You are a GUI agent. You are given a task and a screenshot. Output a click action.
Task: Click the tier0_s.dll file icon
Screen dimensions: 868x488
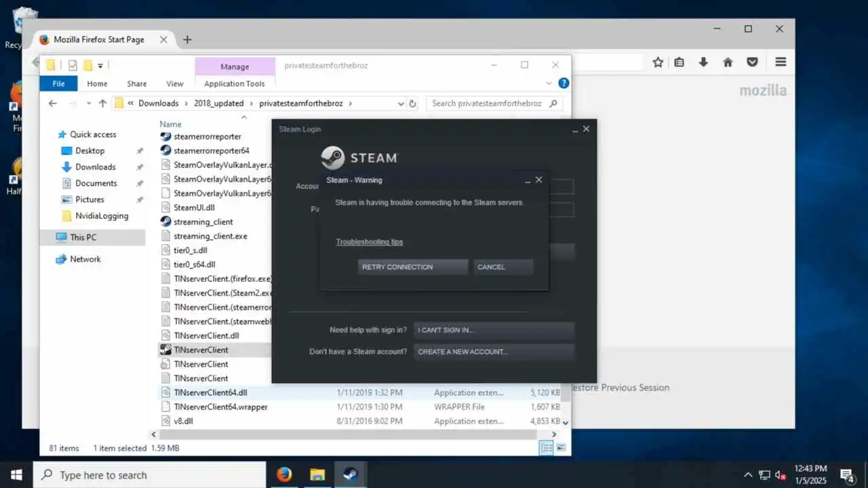point(165,250)
